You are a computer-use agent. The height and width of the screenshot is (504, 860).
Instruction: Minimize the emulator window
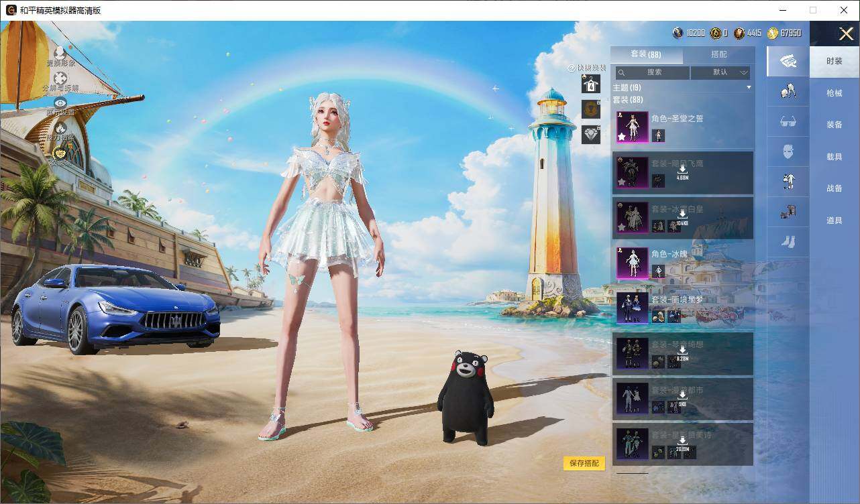tap(783, 10)
